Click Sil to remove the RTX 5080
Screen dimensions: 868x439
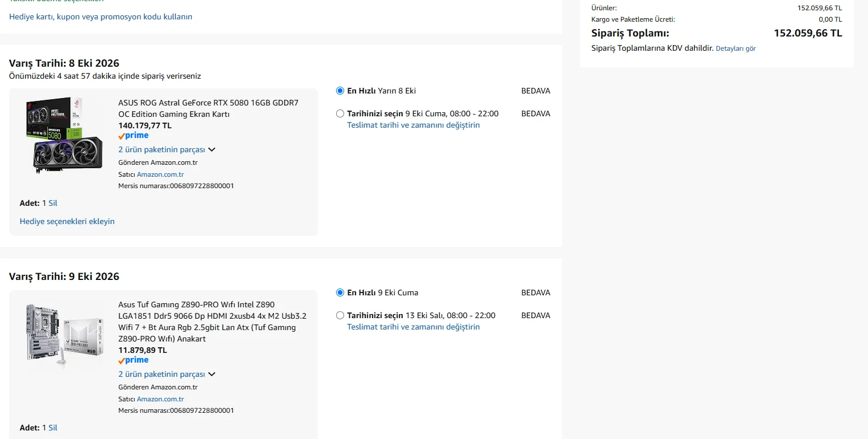coord(53,203)
